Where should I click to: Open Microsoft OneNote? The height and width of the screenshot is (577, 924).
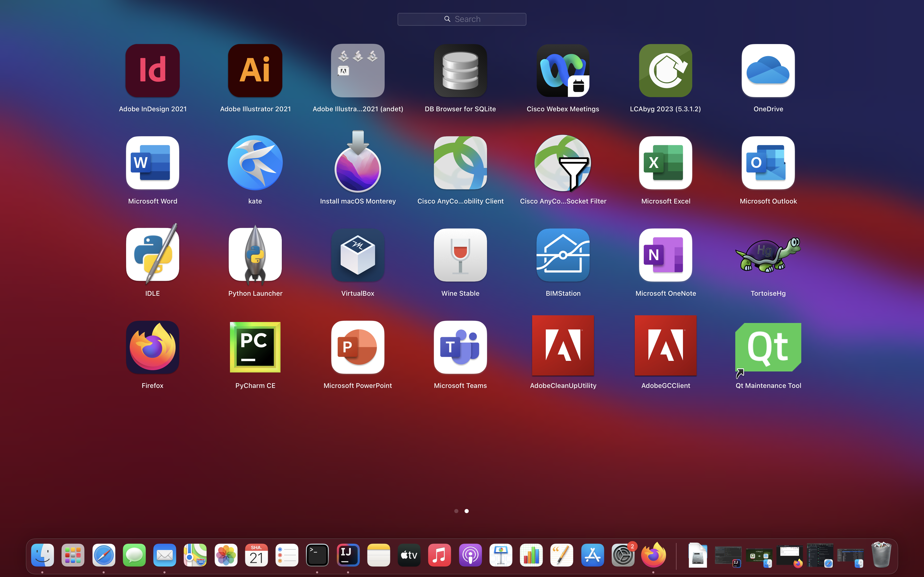coord(665,255)
